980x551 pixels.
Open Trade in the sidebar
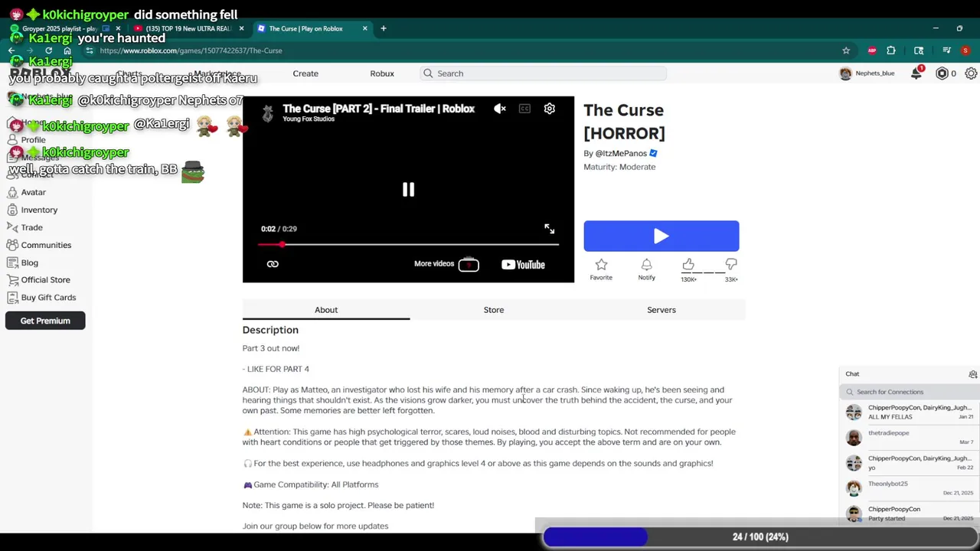tap(31, 227)
